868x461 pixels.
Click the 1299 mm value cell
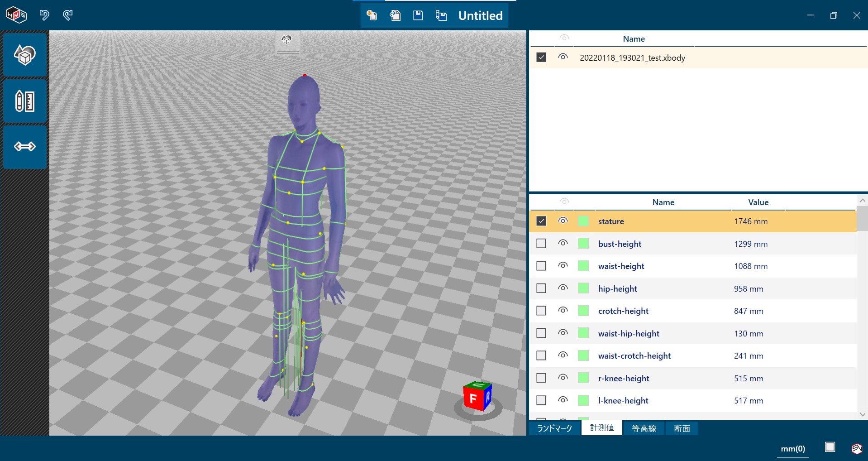751,244
